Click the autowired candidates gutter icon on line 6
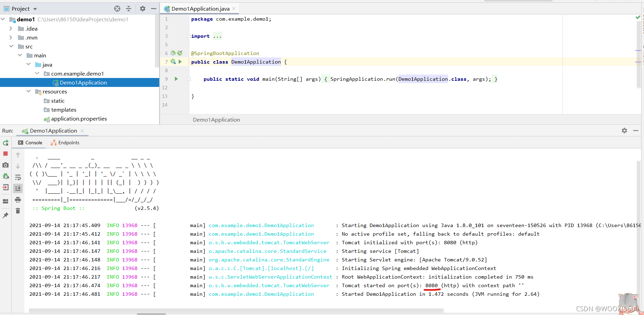The width and height of the screenshot is (644, 315). pyautogui.click(x=180, y=53)
